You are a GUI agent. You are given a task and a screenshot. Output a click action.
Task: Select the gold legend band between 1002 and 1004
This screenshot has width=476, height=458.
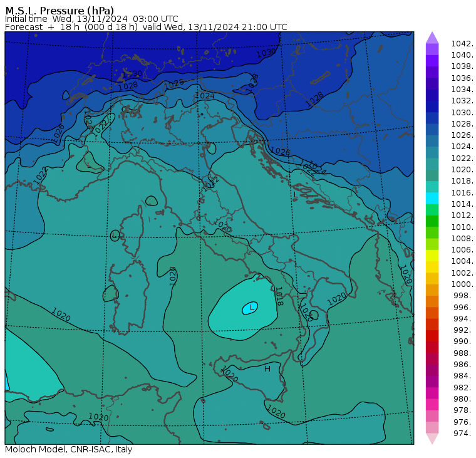[432, 267]
